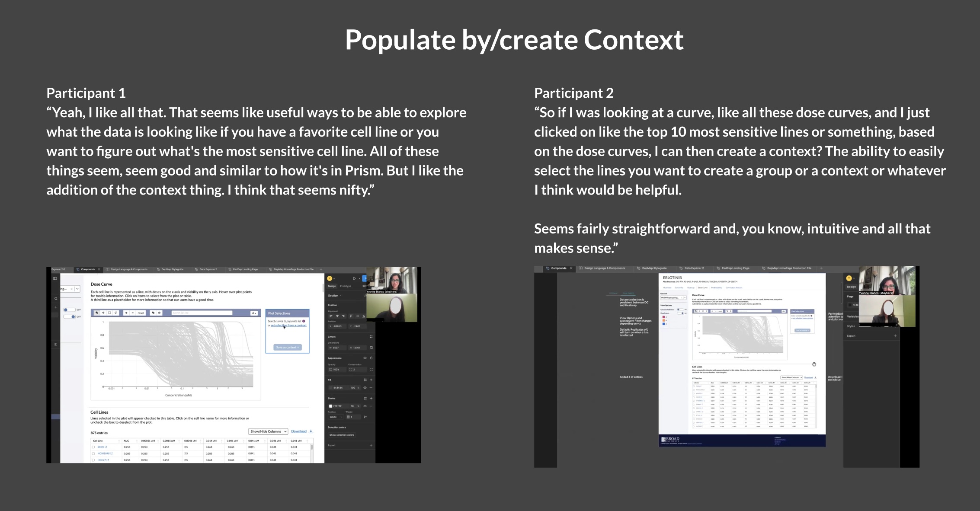Click the plot download icon in left toolbar
The image size is (980, 511).
tap(254, 313)
